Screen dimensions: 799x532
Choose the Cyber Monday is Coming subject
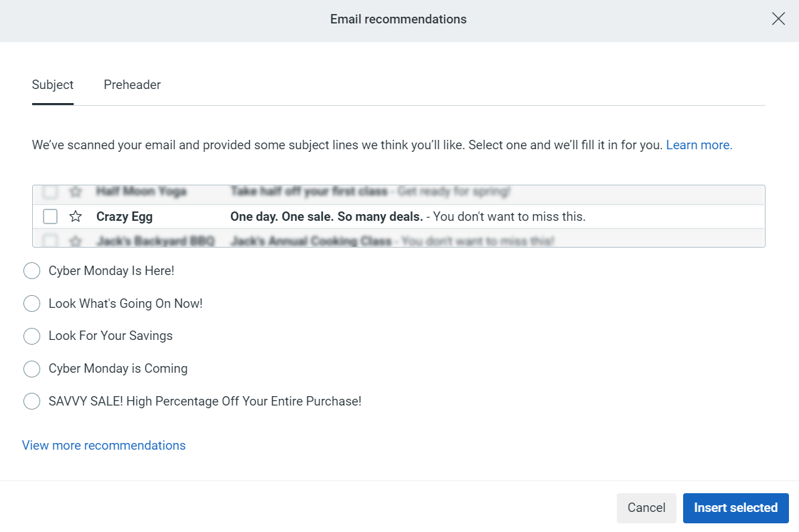click(x=31, y=369)
